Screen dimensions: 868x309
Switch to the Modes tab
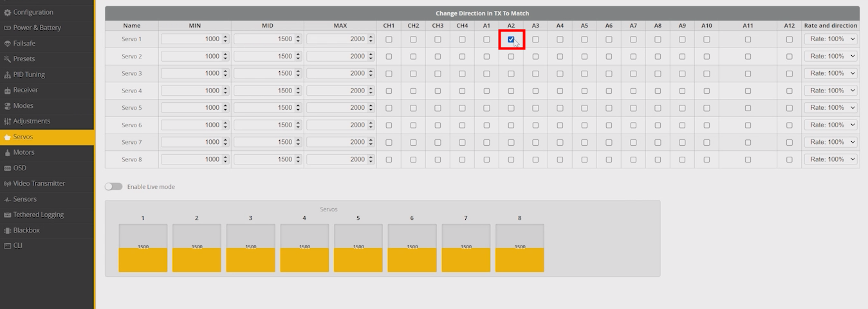click(x=23, y=105)
